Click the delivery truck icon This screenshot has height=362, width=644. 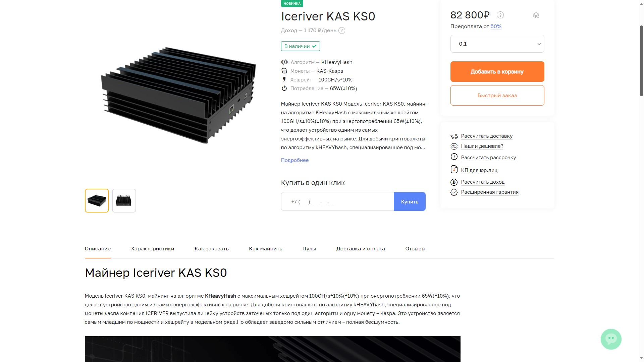pyautogui.click(x=454, y=136)
